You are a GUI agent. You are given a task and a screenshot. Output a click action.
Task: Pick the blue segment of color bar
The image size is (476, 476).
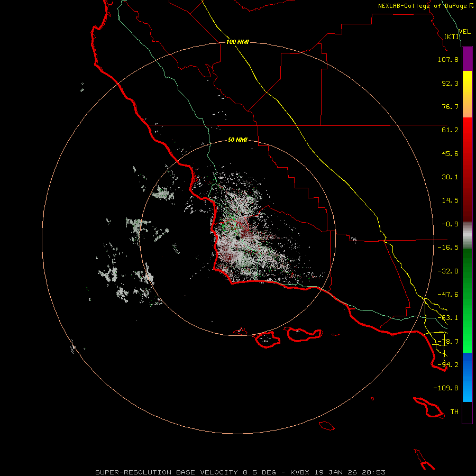[x=467, y=377]
